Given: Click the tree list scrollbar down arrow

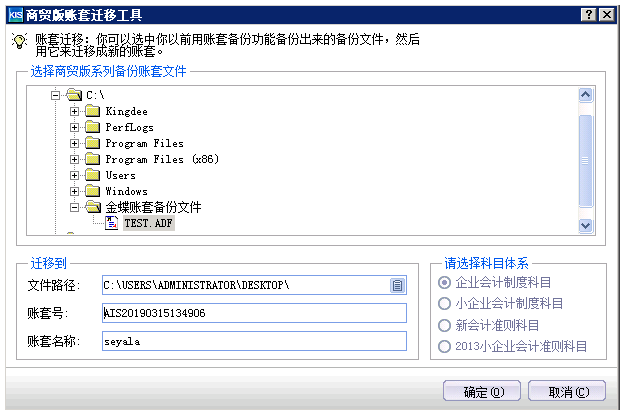Looking at the screenshot, I should click(x=586, y=226).
